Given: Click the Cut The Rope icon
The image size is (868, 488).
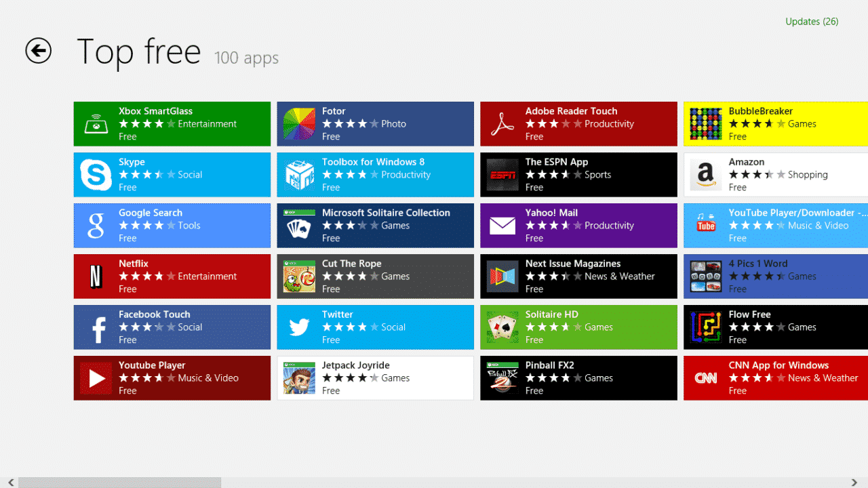Looking at the screenshot, I should [299, 277].
